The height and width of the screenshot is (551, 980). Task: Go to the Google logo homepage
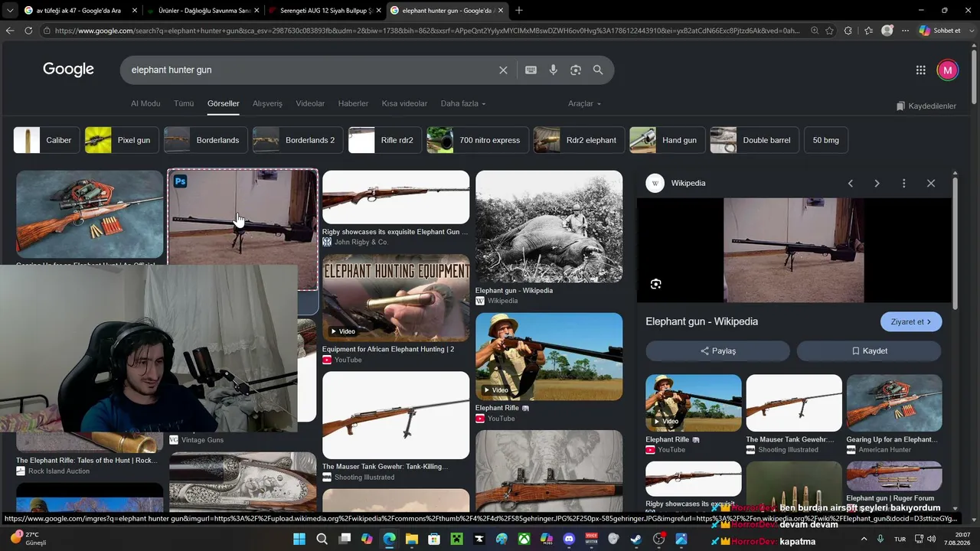coord(68,70)
